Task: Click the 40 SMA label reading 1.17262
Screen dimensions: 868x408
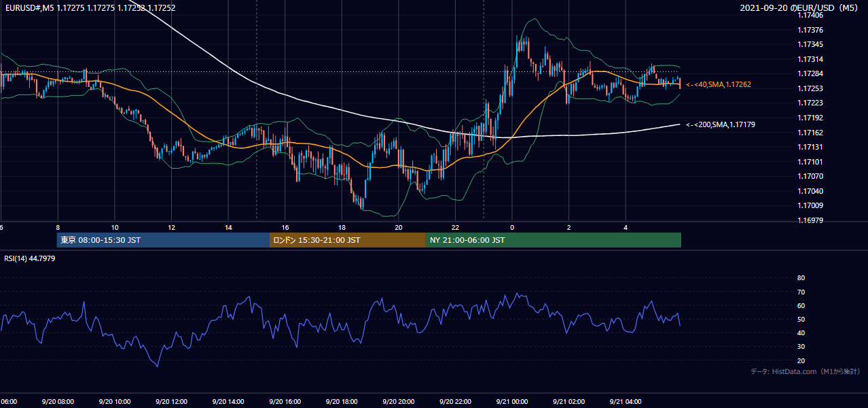Action: [x=718, y=84]
